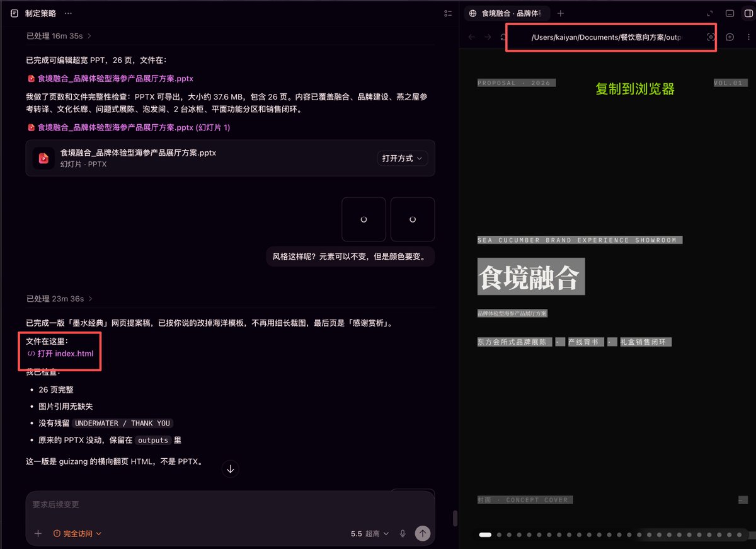This screenshot has height=549, width=756.
Task: Select the 食境融合 browser tab
Action: pyautogui.click(x=509, y=13)
